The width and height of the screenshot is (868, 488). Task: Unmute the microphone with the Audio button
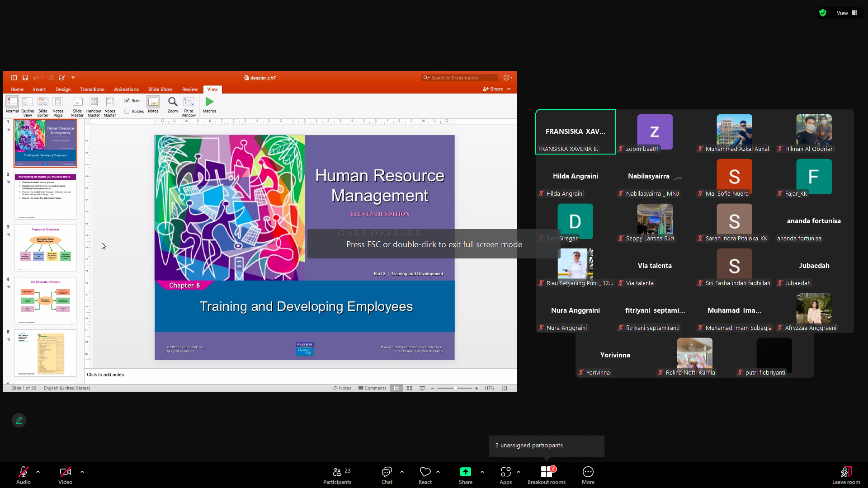click(x=24, y=475)
